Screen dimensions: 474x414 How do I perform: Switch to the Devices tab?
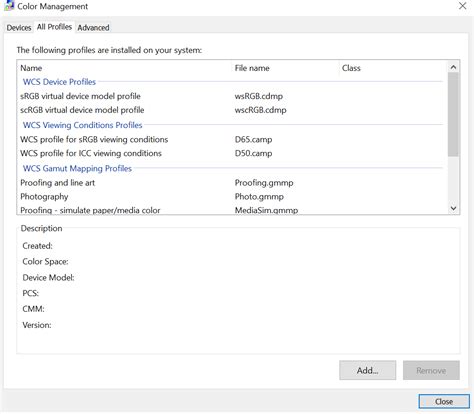(19, 28)
